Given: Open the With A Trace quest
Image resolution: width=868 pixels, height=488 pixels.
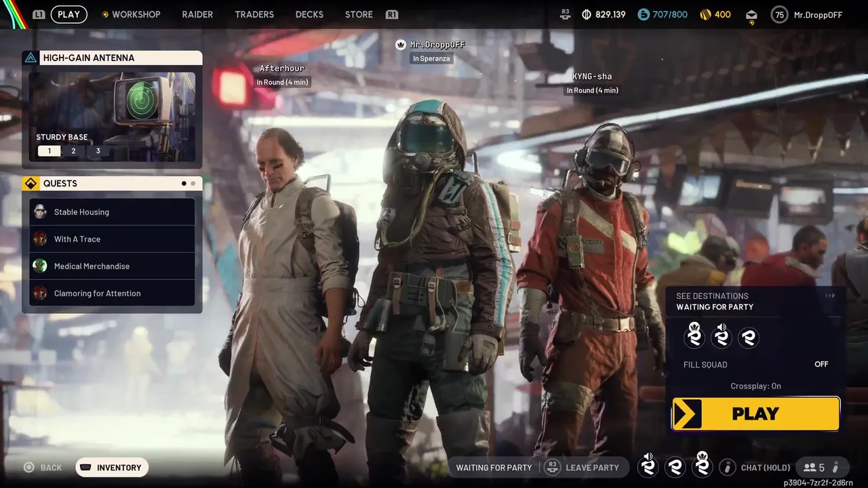Looking at the screenshot, I should pos(113,239).
